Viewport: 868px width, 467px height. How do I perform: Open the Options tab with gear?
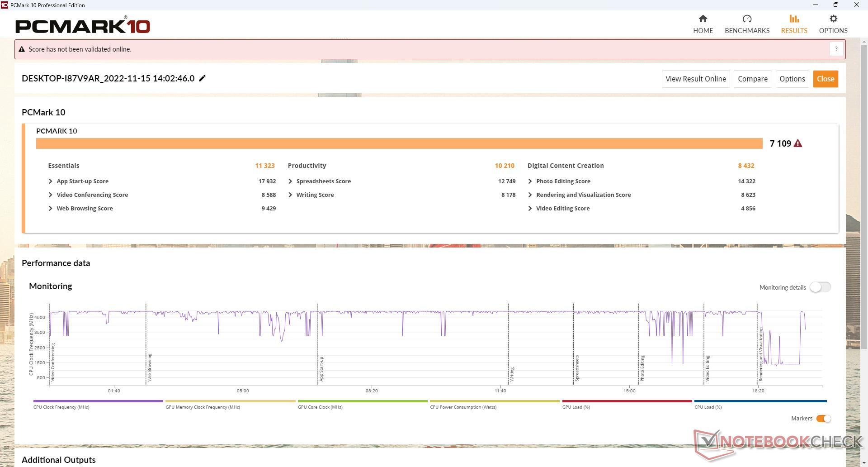(x=833, y=24)
